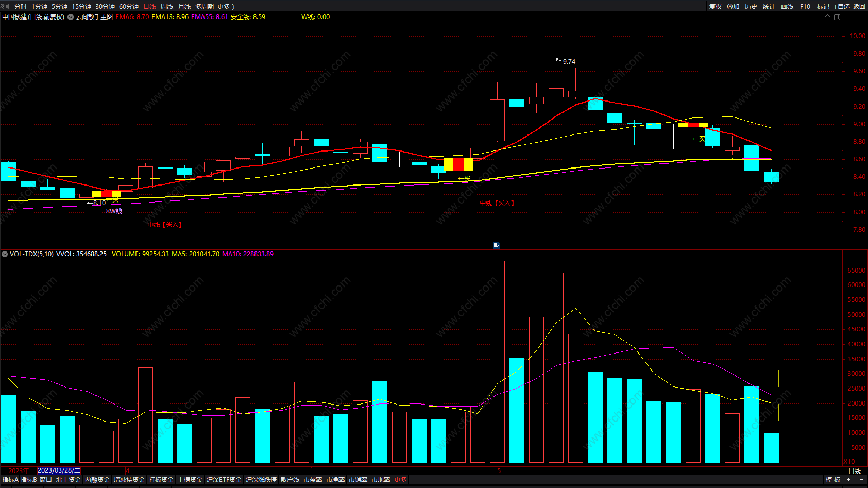Click the MA5: 201041.70 value

(x=196, y=254)
